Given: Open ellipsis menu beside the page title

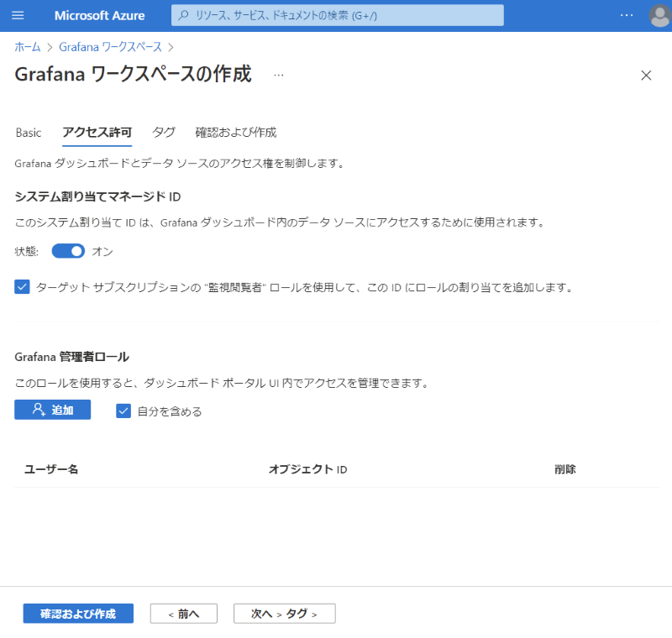Looking at the screenshot, I should (279, 75).
